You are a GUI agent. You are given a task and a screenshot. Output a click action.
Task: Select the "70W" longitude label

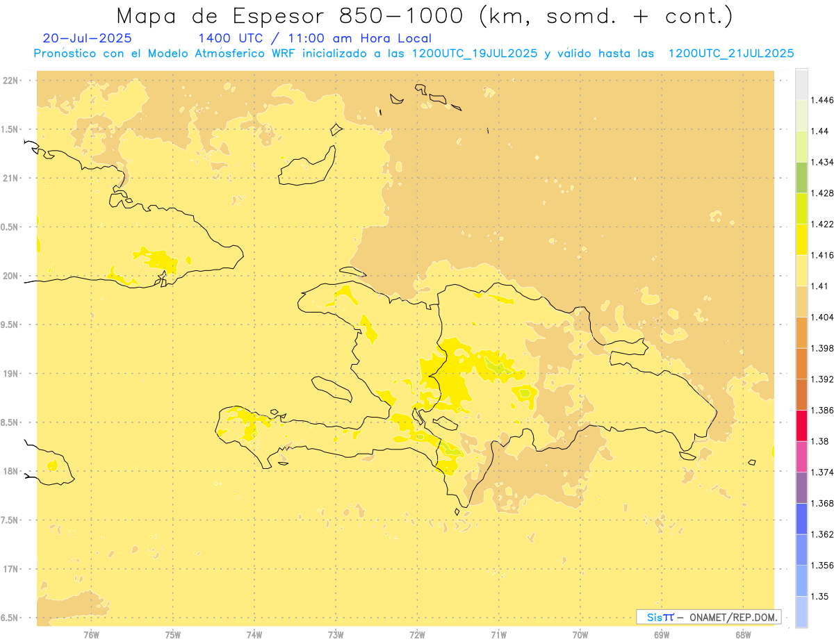click(x=580, y=635)
